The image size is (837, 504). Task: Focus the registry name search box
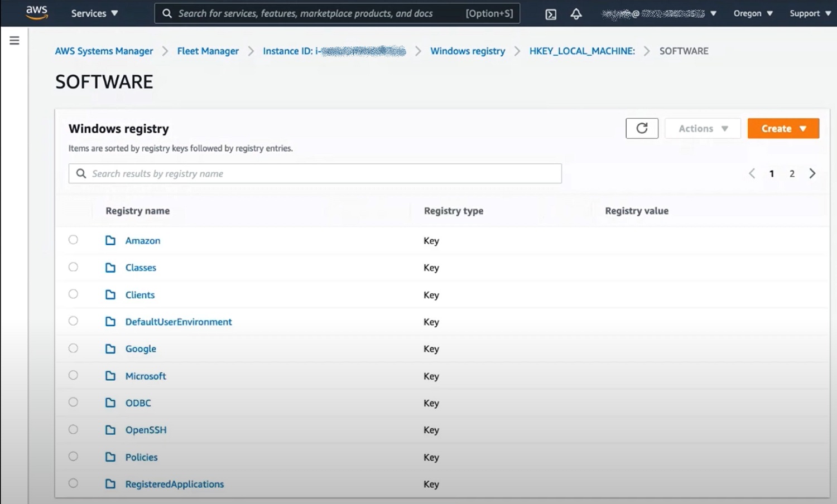(x=315, y=173)
